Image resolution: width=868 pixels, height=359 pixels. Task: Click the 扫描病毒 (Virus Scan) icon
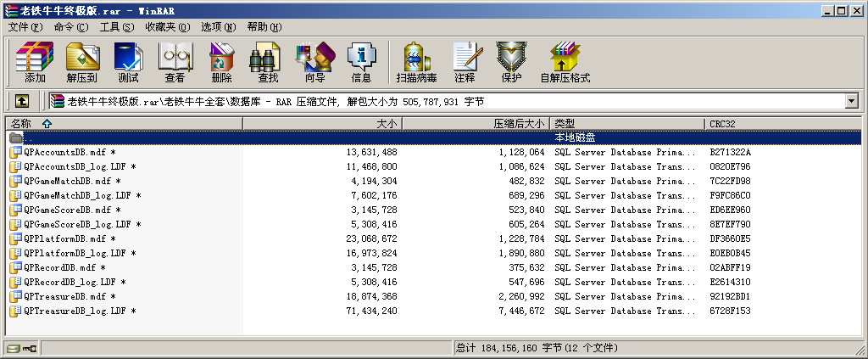416,62
